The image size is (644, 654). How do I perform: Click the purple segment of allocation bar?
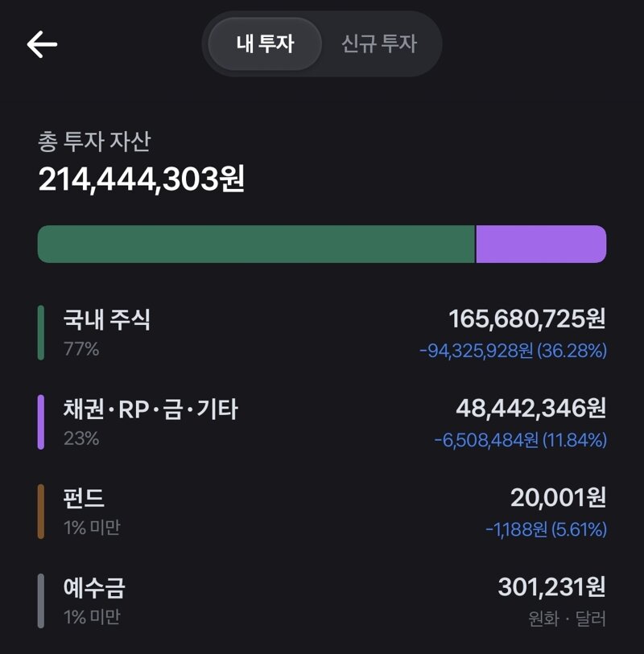pos(541,244)
